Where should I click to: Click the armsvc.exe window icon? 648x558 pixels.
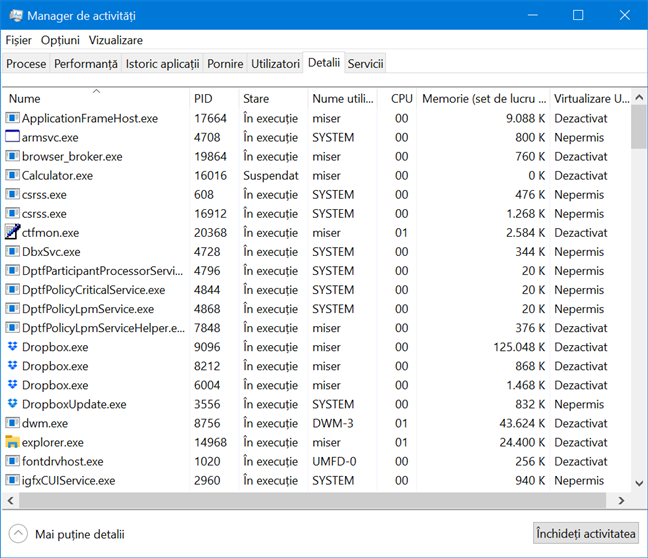point(12,137)
